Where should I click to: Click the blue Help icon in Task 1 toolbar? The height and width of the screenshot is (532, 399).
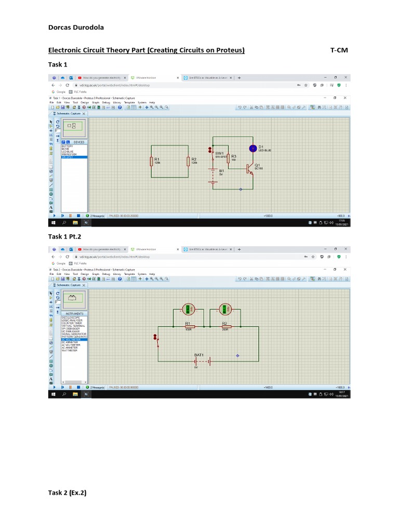120,107
